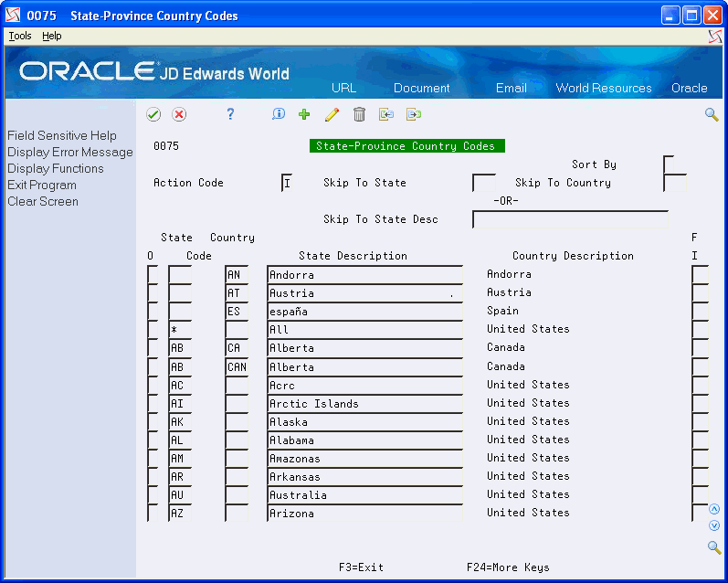Select Clear Screen in sidebar
The width and height of the screenshot is (728, 583).
(x=43, y=201)
